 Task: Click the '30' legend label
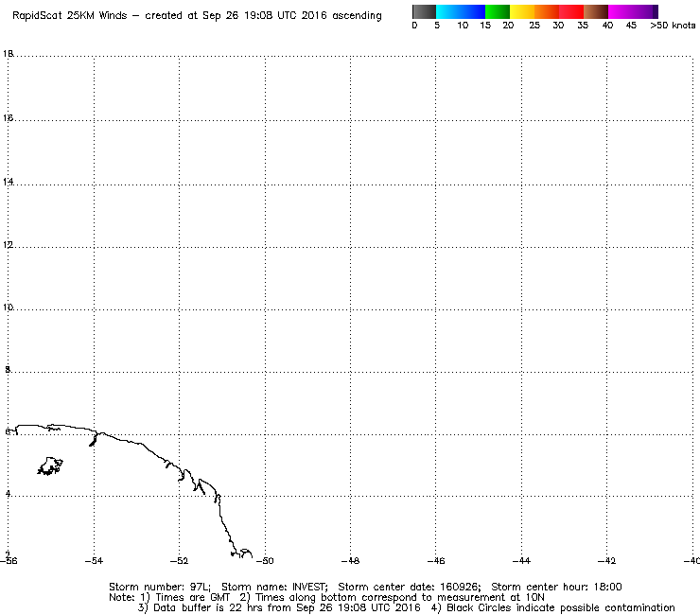(558, 26)
